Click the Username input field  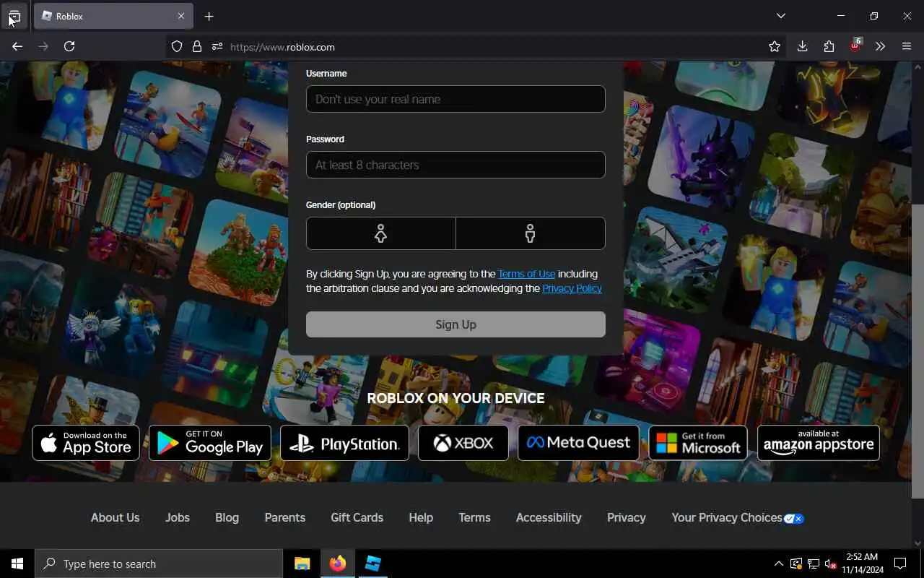click(x=456, y=99)
